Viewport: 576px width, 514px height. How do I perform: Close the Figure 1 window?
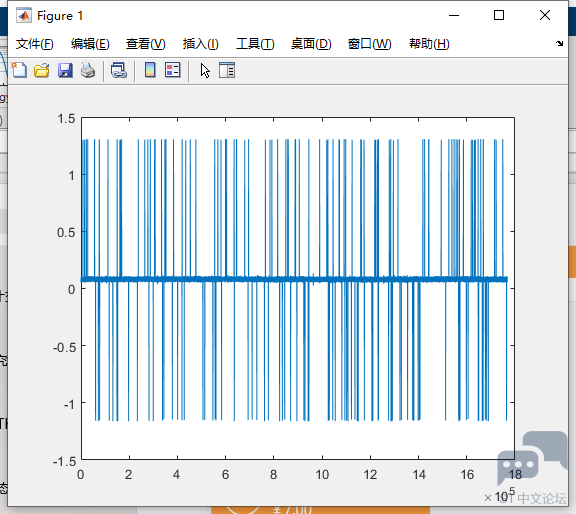[545, 15]
